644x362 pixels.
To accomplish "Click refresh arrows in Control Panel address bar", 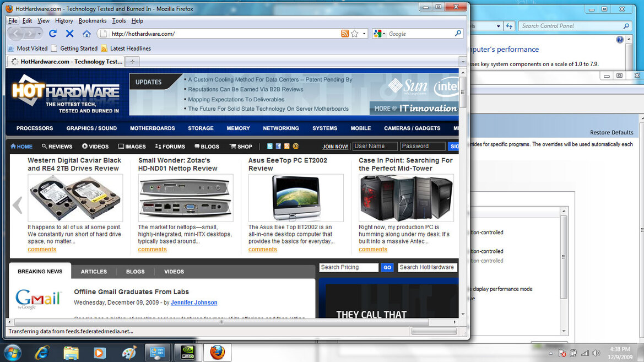I will [509, 26].
